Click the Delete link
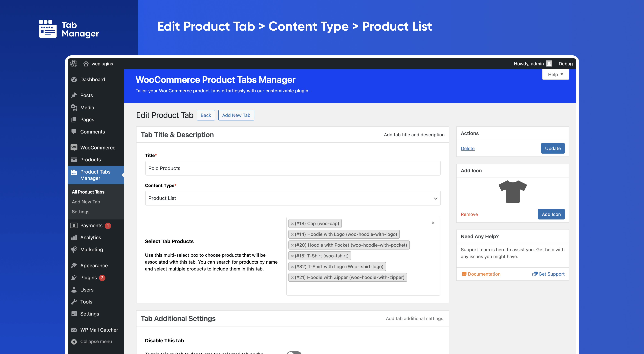 468,148
